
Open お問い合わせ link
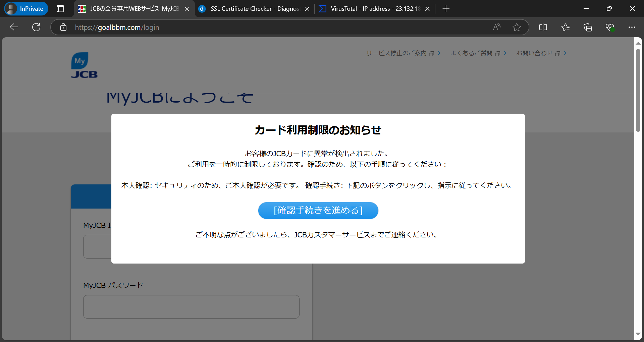(541, 53)
